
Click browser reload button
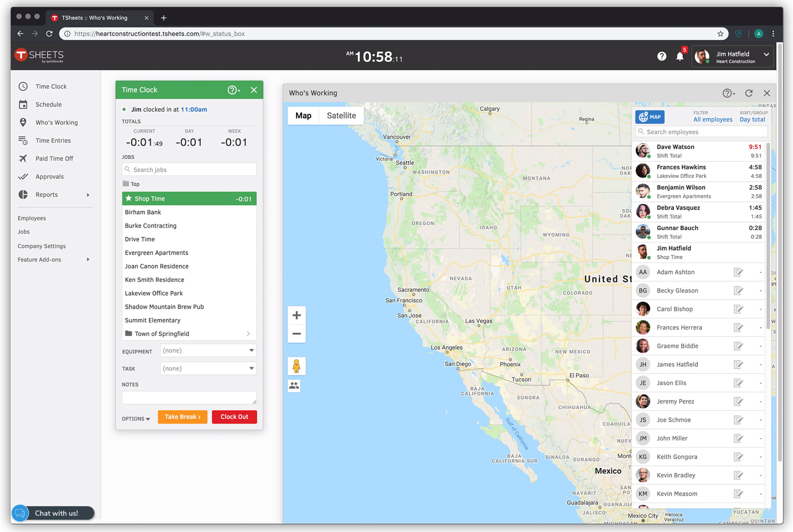pos(49,33)
